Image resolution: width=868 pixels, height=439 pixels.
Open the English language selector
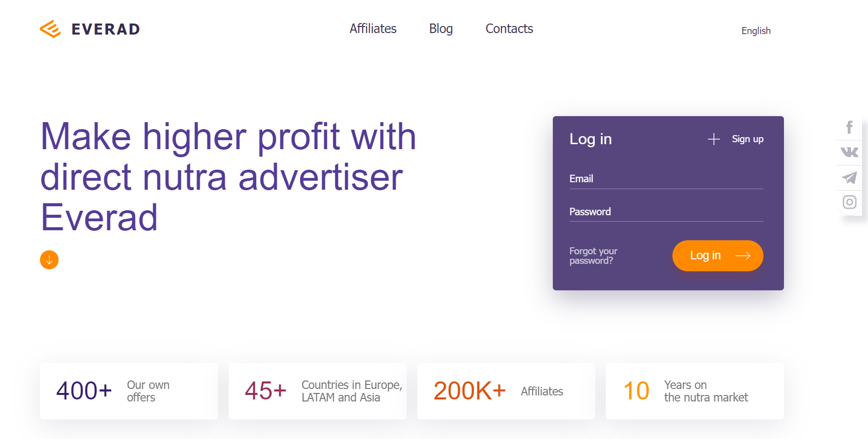[756, 31]
